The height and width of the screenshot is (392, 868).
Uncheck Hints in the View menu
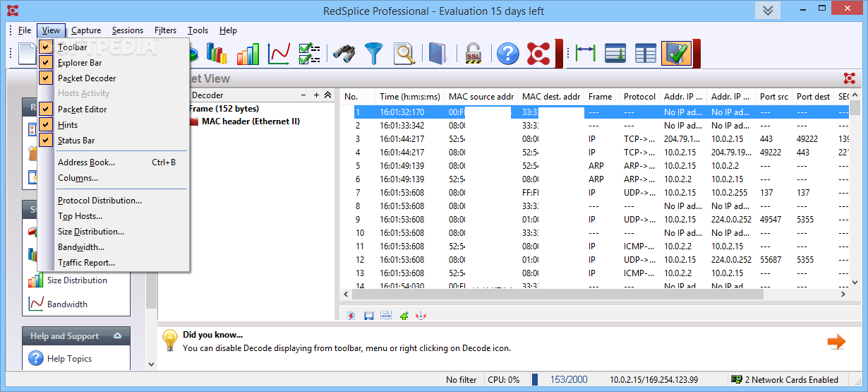pyautogui.click(x=46, y=125)
